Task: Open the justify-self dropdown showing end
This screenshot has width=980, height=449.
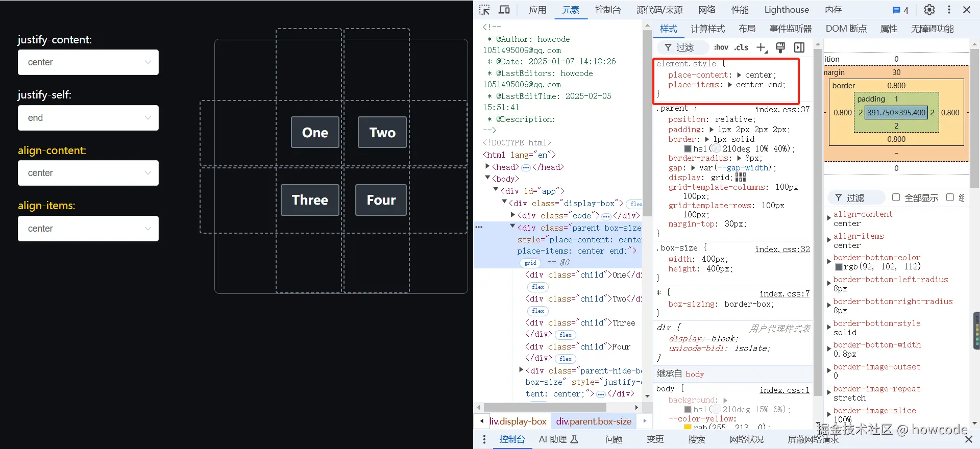Action: 88,118
